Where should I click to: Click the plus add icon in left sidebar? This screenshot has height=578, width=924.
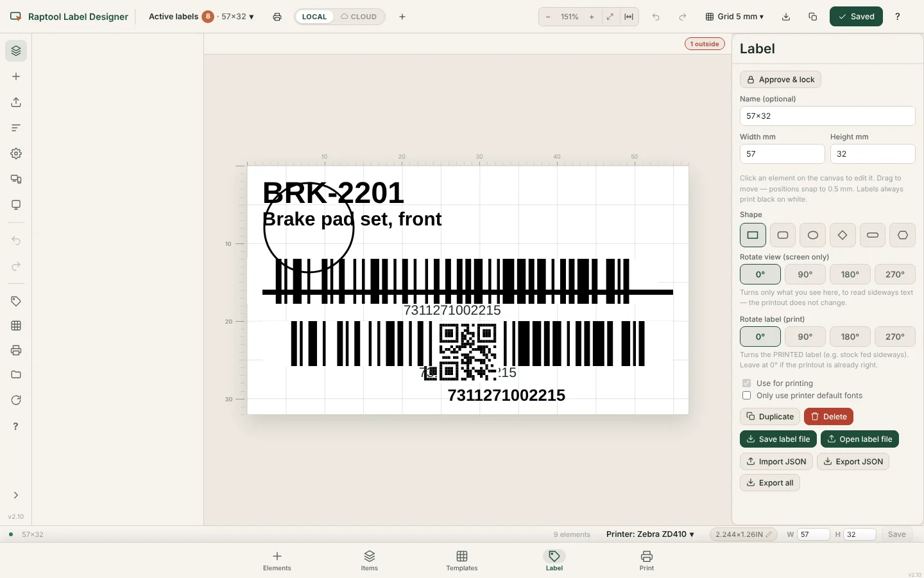tap(16, 76)
